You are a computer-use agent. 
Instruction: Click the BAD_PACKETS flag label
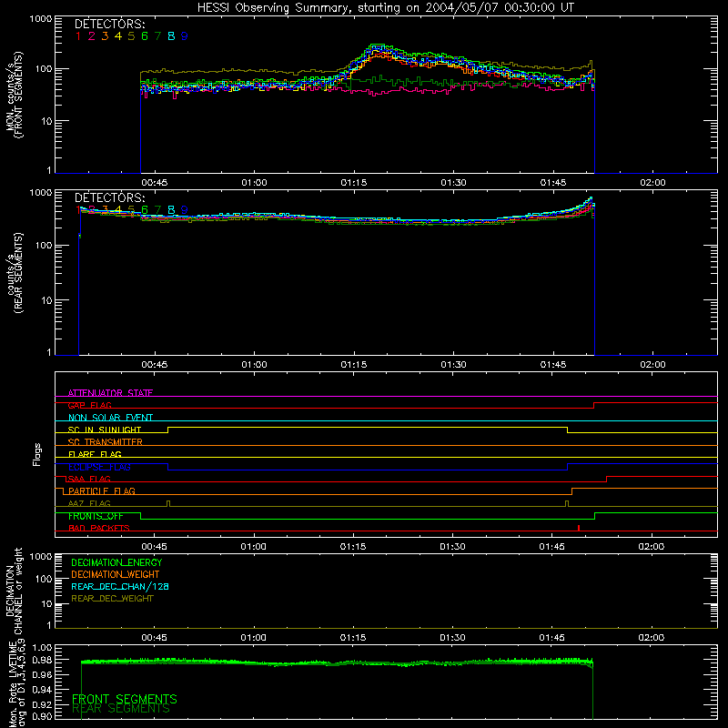[99, 528]
